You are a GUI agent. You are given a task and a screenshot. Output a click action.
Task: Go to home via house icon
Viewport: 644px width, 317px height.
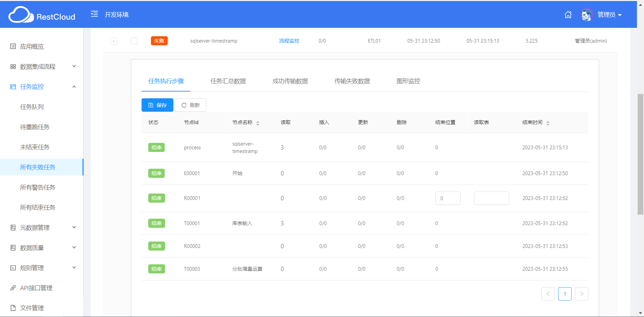(x=568, y=15)
